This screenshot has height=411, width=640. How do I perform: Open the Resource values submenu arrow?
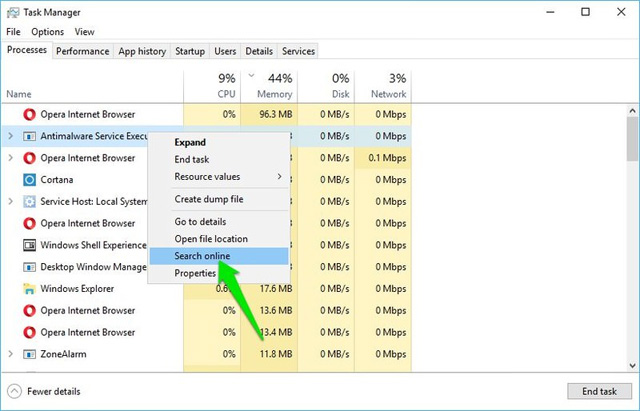coord(280,176)
